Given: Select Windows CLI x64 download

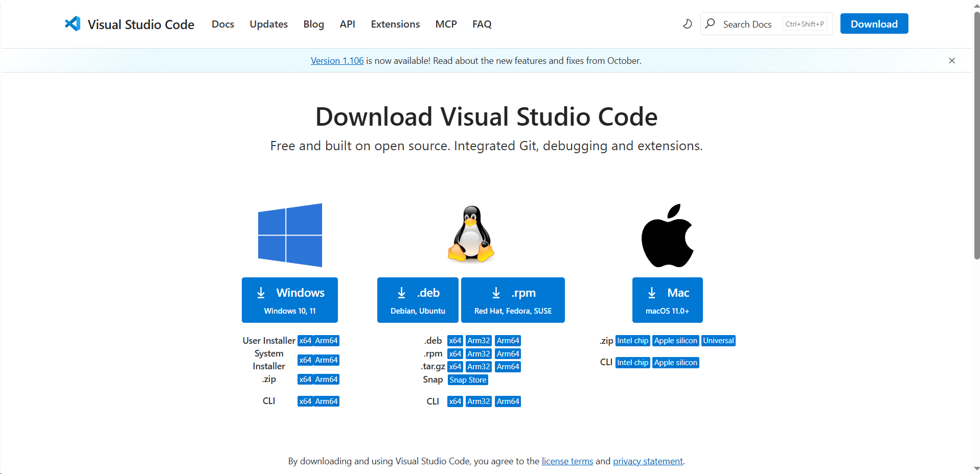Looking at the screenshot, I should (x=305, y=401).
